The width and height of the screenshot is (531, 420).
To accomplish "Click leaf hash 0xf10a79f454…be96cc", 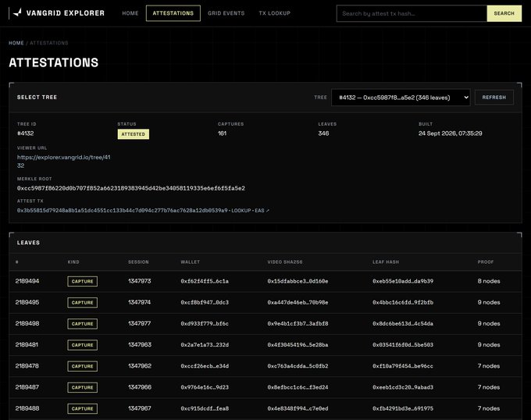I will tap(403, 366).
